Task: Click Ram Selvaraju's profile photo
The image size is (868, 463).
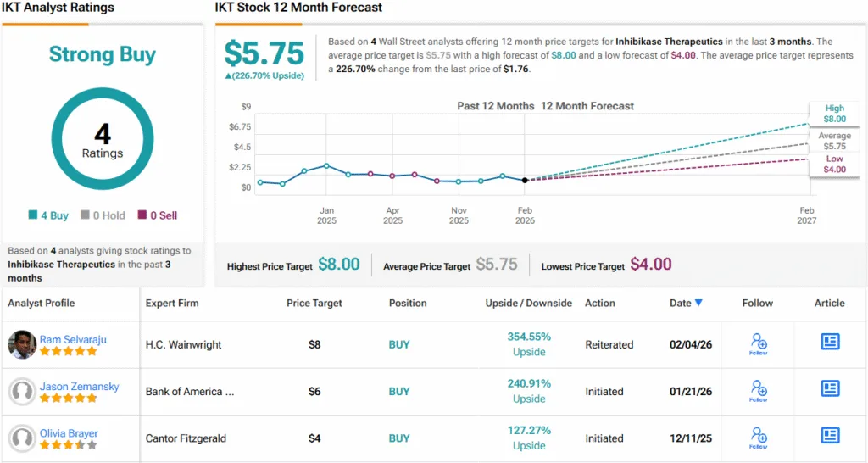Action: pos(21,344)
